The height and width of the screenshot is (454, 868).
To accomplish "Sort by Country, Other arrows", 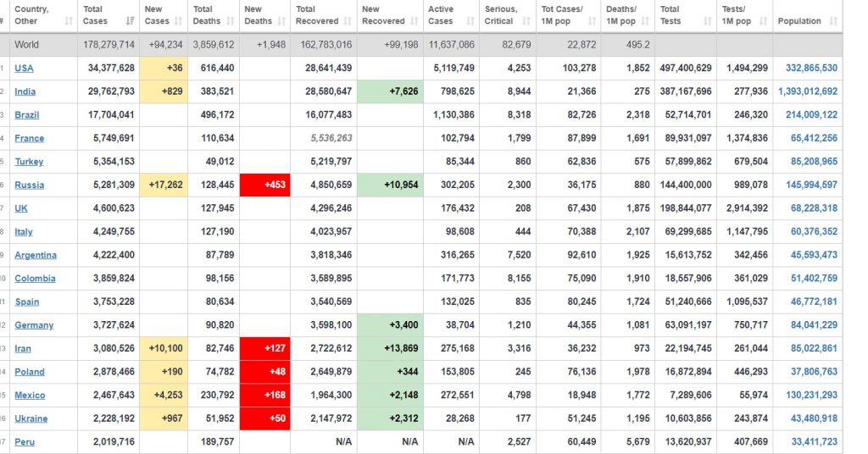I will (x=69, y=21).
